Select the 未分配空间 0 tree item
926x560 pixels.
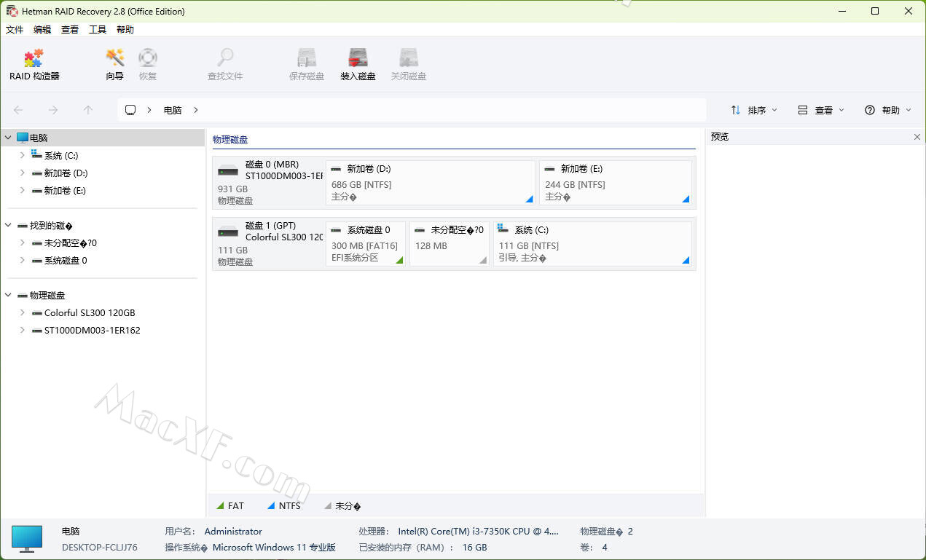(71, 243)
